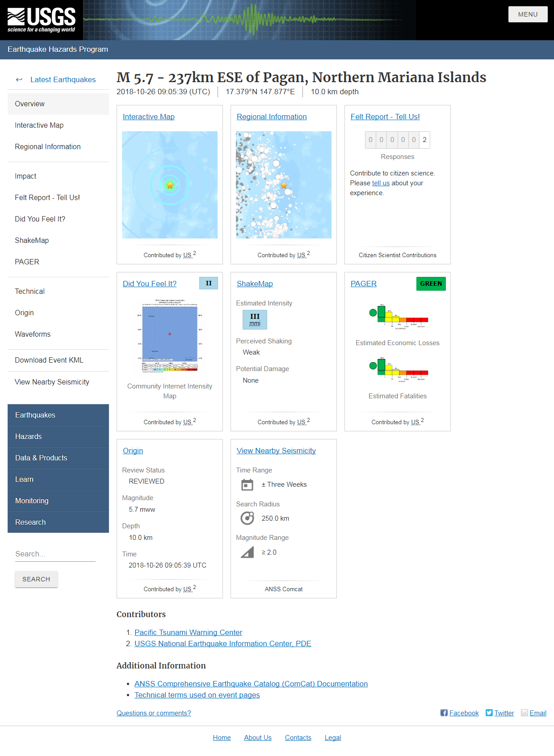Click Questions or comments? link
Viewport: 554px width, 756px height.
[x=154, y=713]
